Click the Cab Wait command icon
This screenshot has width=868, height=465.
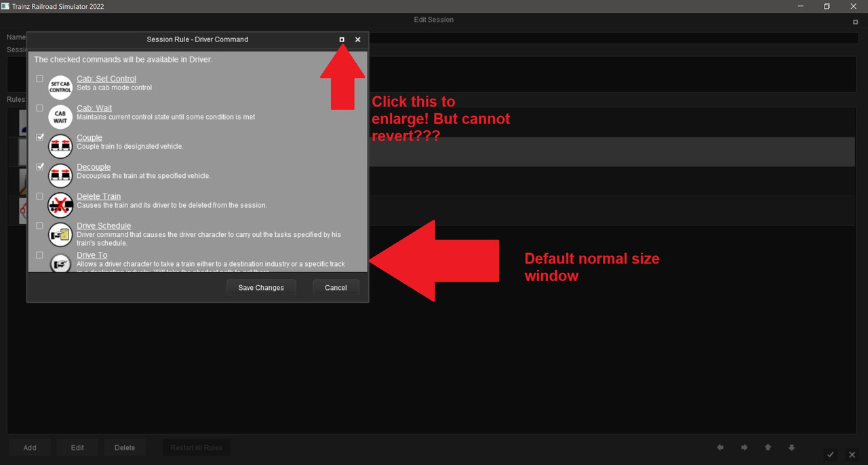tap(60, 117)
